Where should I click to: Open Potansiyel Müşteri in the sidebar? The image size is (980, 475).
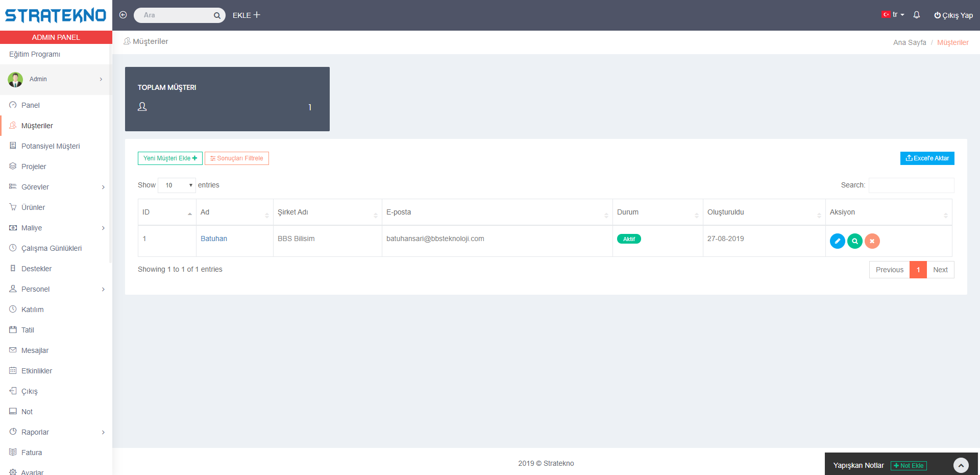[x=51, y=146]
